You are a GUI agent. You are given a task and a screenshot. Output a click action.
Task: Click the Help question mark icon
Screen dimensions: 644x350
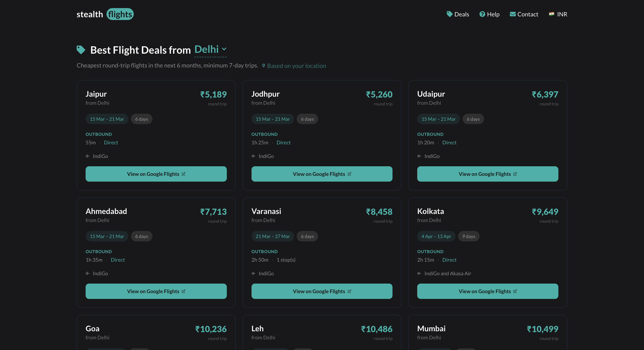coord(482,14)
